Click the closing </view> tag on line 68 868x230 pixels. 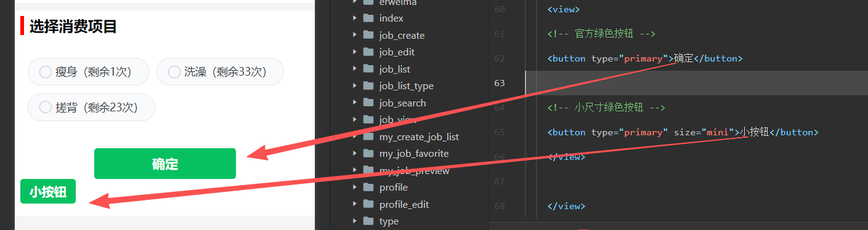pos(566,206)
